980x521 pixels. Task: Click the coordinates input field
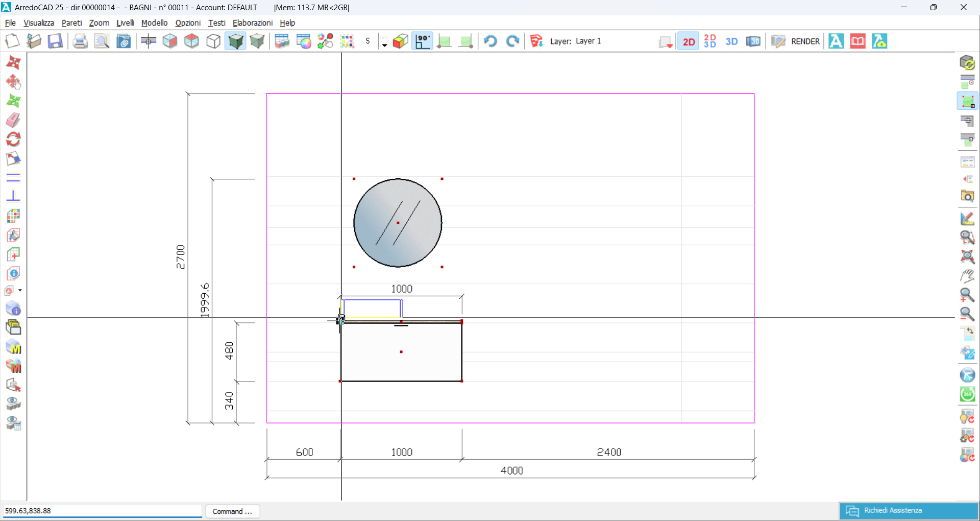point(102,511)
